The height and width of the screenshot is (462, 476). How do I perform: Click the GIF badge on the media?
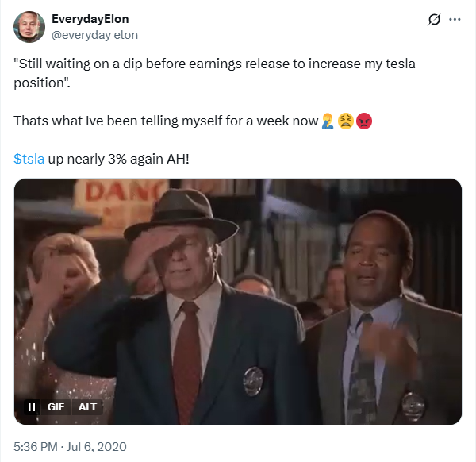click(x=56, y=406)
